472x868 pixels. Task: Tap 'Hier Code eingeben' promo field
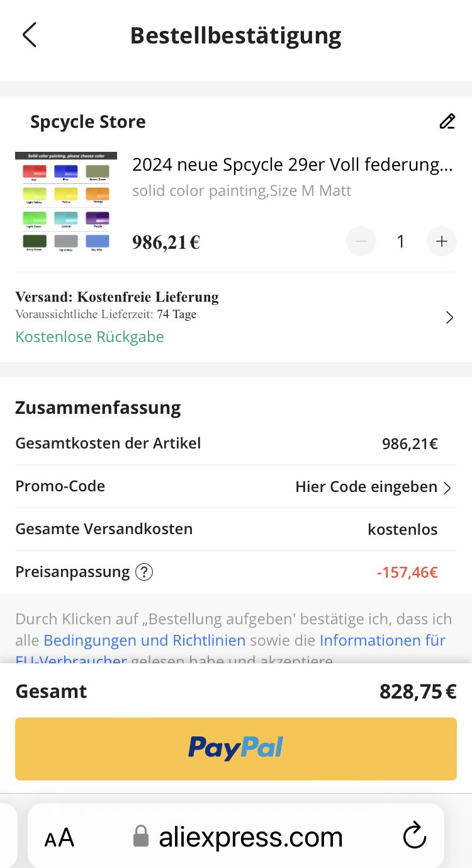[x=366, y=487]
